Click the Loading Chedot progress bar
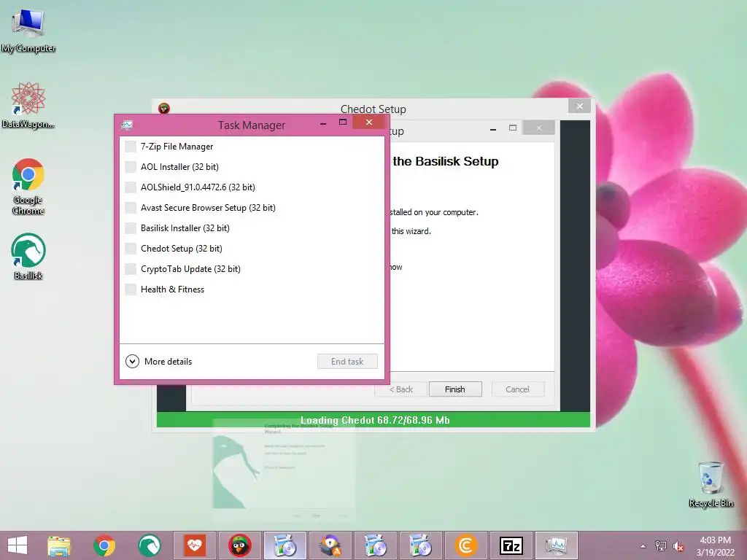Viewport: 747px width, 560px height. pos(373,420)
